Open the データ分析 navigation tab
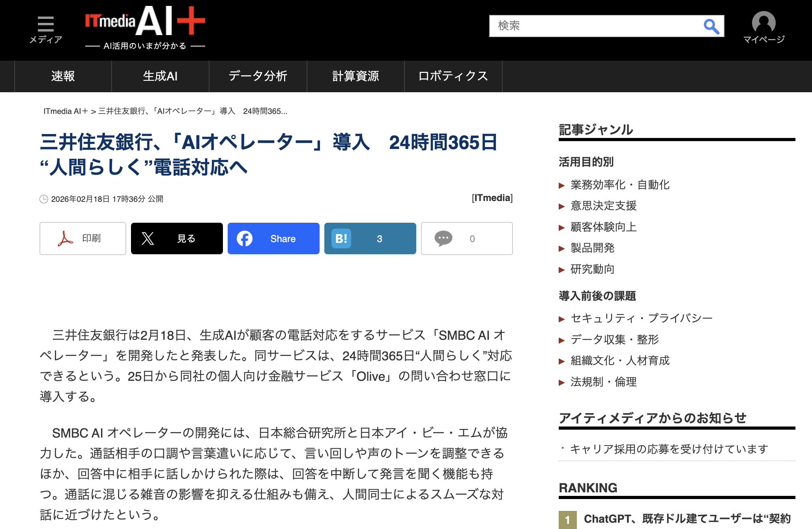The width and height of the screenshot is (812, 529). (x=258, y=76)
